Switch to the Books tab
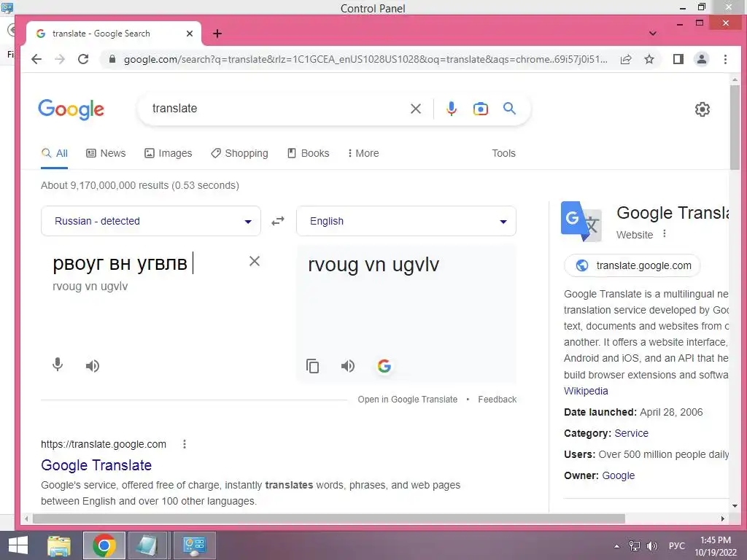Viewport: 747px width, 560px height. click(x=309, y=153)
